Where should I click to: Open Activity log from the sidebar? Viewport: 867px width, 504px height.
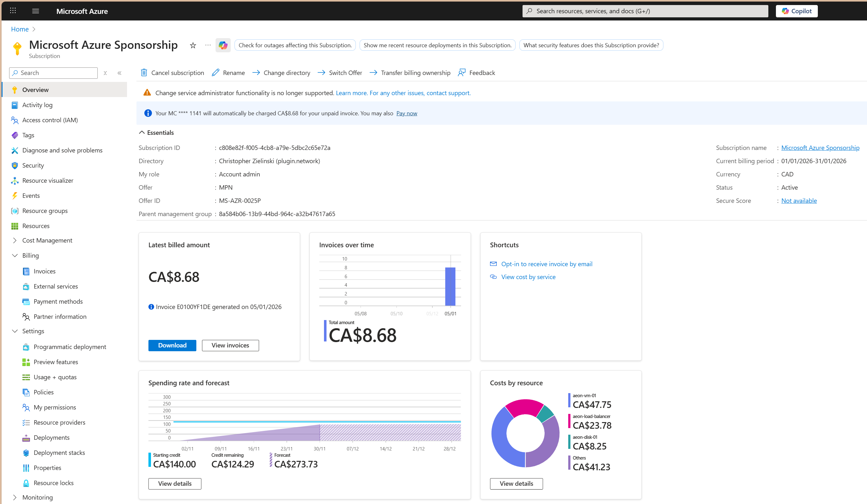click(38, 105)
